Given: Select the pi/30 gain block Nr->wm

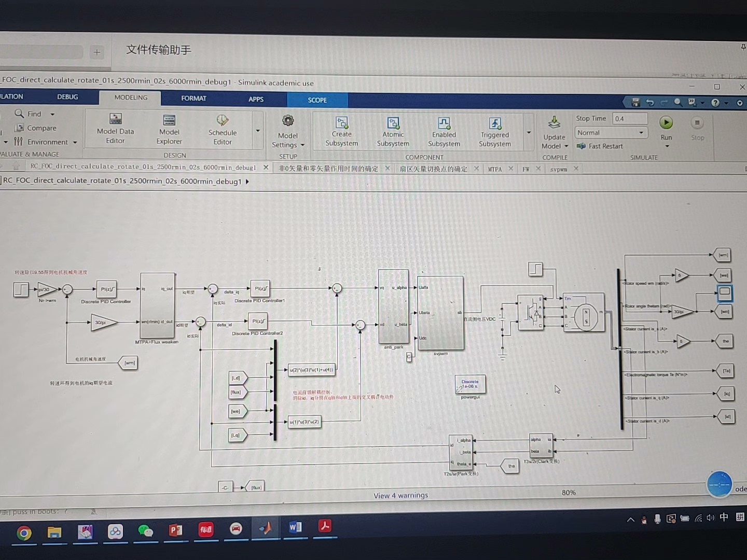Looking at the screenshot, I should 47,289.
